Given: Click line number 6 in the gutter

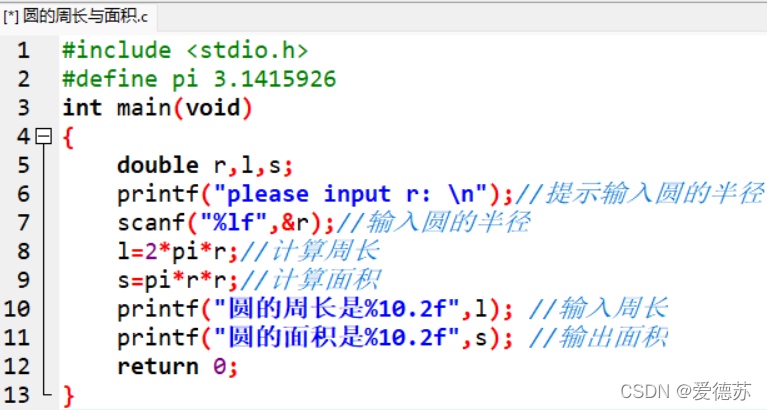Looking at the screenshot, I should pyautogui.click(x=23, y=194).
